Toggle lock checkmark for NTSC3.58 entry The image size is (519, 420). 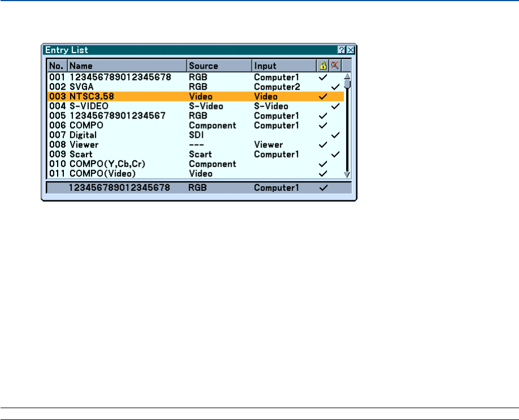click(x=322, y=97)
